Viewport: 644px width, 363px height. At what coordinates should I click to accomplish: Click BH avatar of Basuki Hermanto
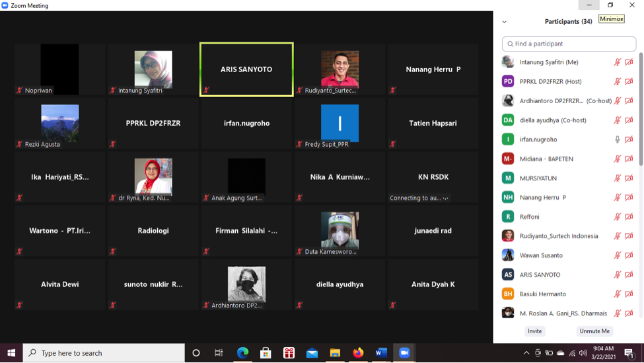[x=508, y=294]
